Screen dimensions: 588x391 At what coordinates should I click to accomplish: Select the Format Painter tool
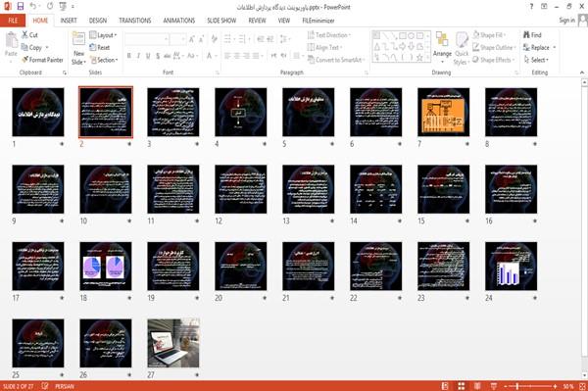(42, 60)
